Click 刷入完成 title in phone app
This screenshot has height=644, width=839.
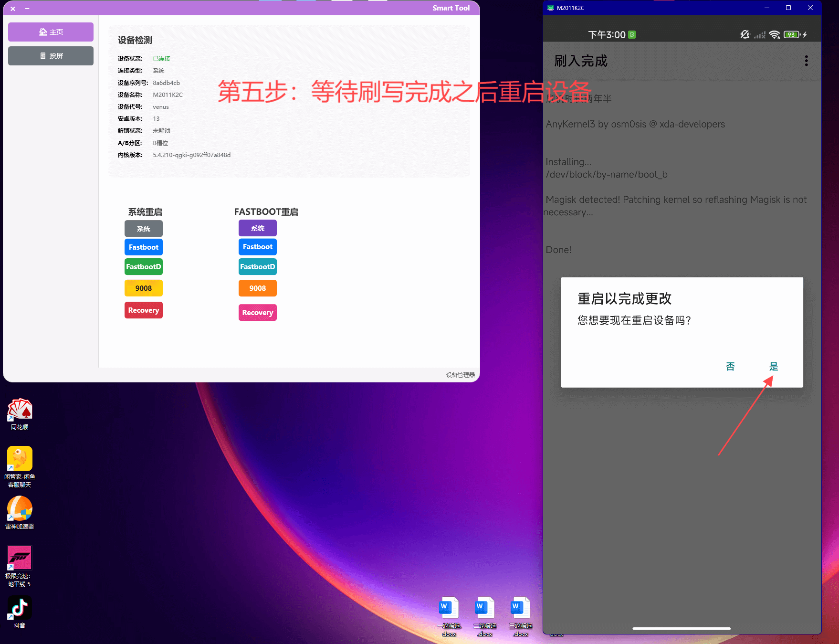pos(581,61)
